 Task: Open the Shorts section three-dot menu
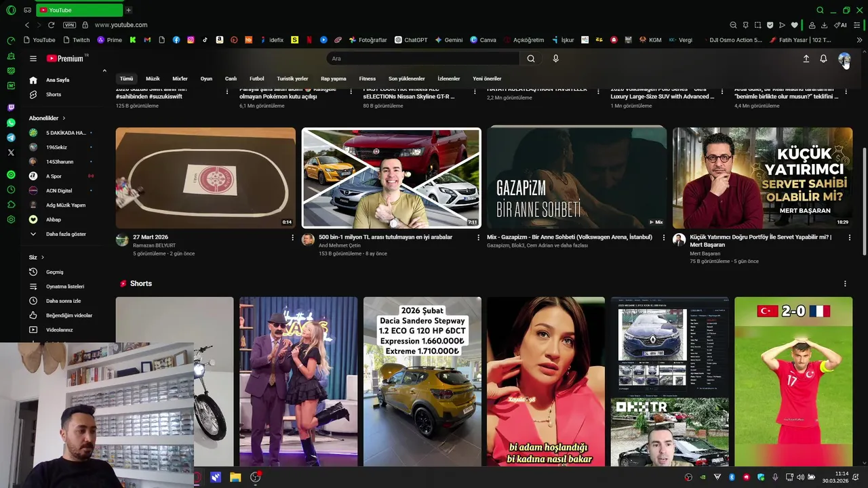pyautogui.click(x=845, y=284)
